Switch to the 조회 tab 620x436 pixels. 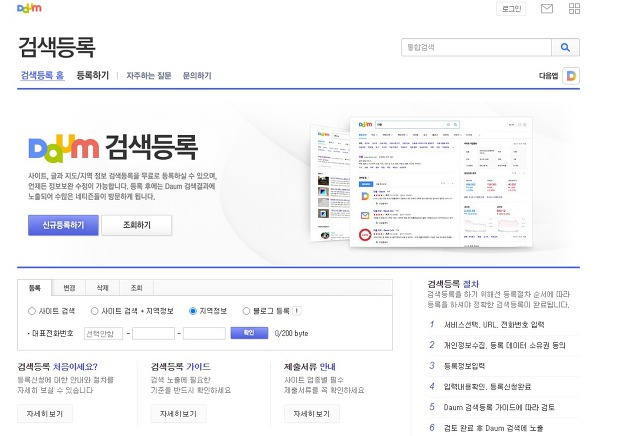click(x=136, y=288)
